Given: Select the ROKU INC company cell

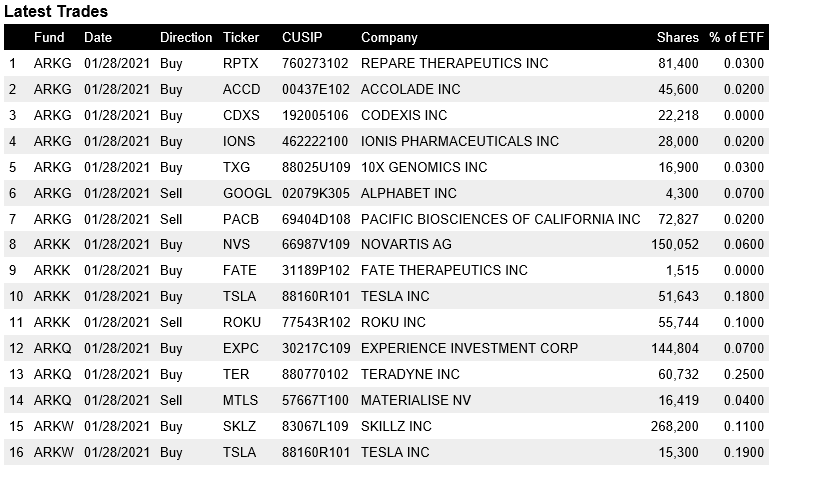Looking at the screenshot, I should [x=393, y=322].
